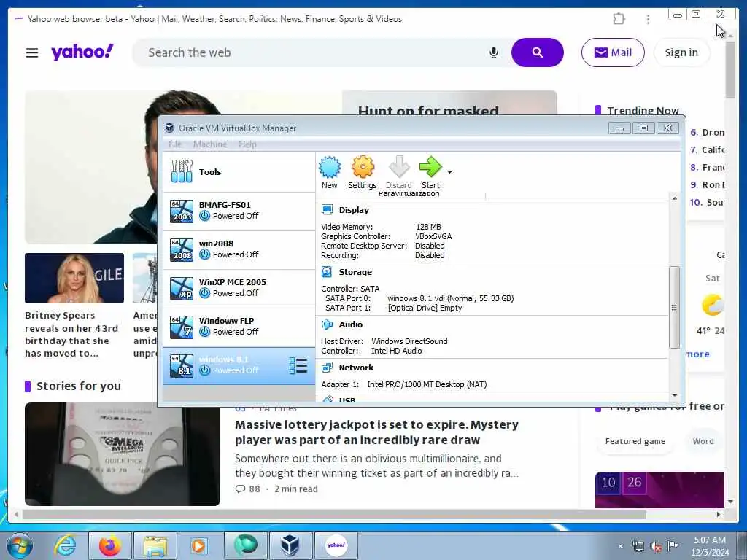Open the Windows Start button

pyautogui.click(x=20, y=545)
